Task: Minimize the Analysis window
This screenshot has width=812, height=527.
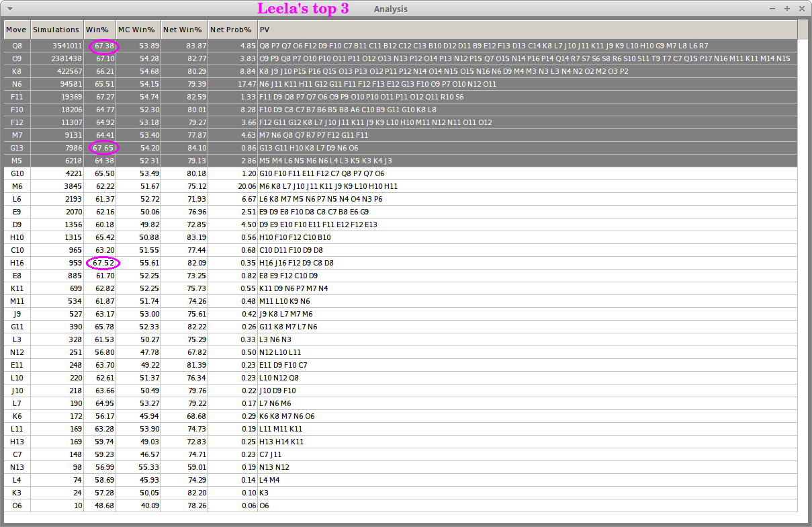Action: click(772, 9)
